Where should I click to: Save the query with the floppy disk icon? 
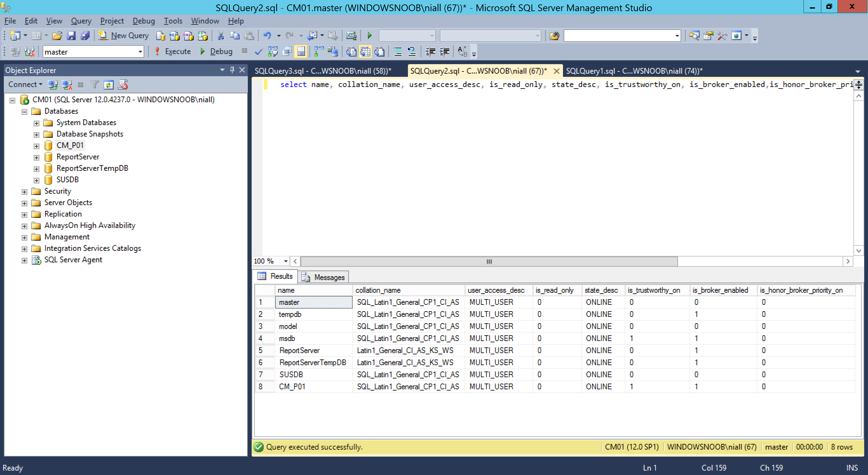(71, 35)
